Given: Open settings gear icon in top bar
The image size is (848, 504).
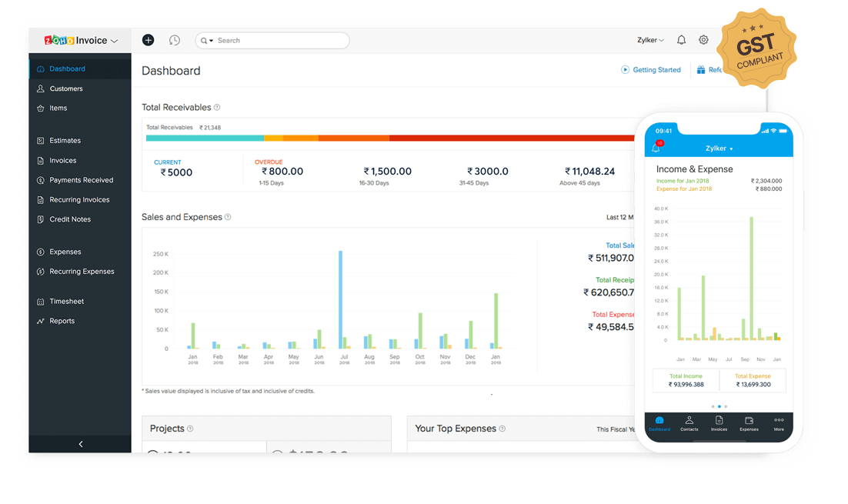Looking at the screenshot, I should pyautogui.click(x=703, y=40).
